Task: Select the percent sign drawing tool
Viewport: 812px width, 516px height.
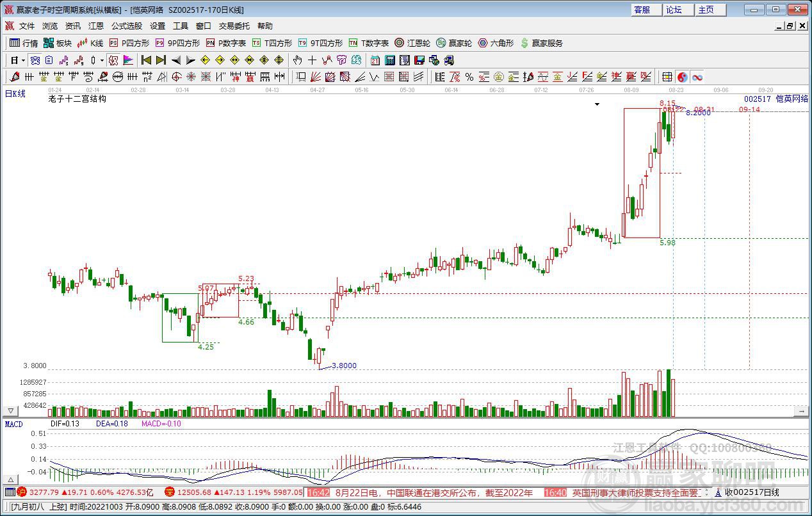Action: (469, 77)
